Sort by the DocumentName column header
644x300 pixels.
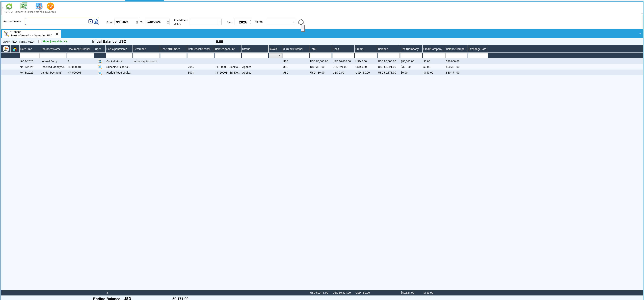coord(53,49)
